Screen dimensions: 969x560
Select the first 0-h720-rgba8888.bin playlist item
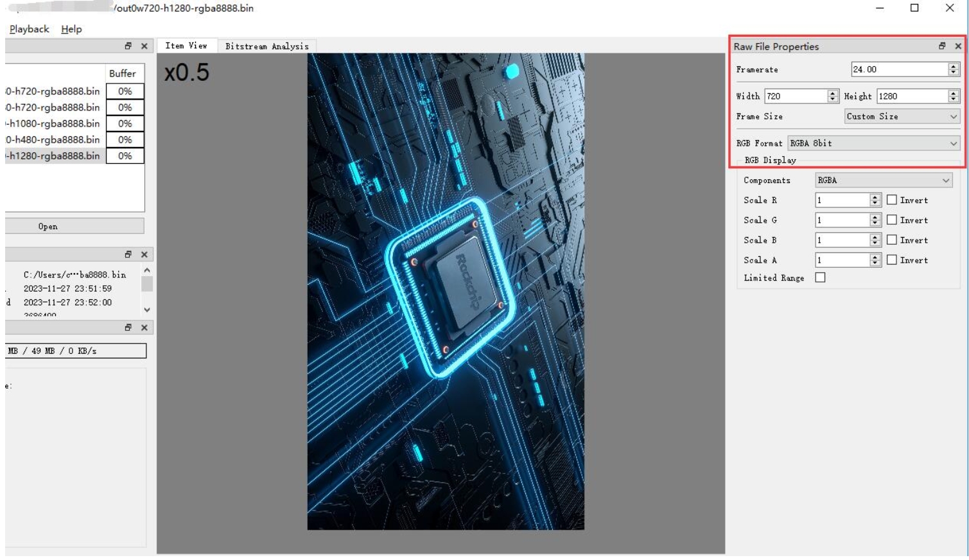point(55,91)
